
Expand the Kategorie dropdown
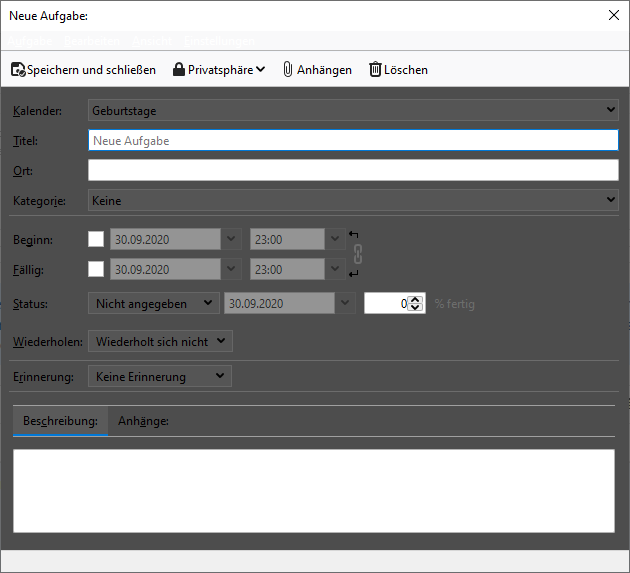(353, 201)
